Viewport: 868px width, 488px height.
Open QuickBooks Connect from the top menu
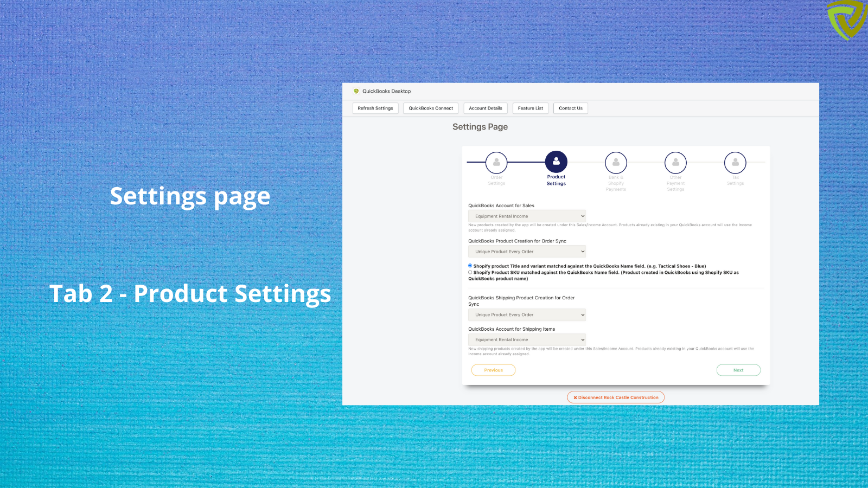(x=431, y=108)
